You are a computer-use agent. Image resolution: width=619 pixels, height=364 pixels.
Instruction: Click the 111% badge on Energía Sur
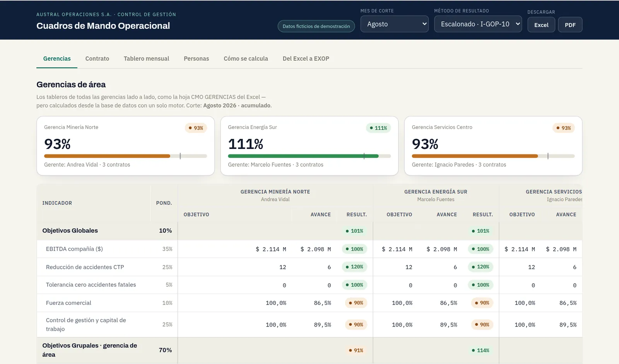point(378,128)
